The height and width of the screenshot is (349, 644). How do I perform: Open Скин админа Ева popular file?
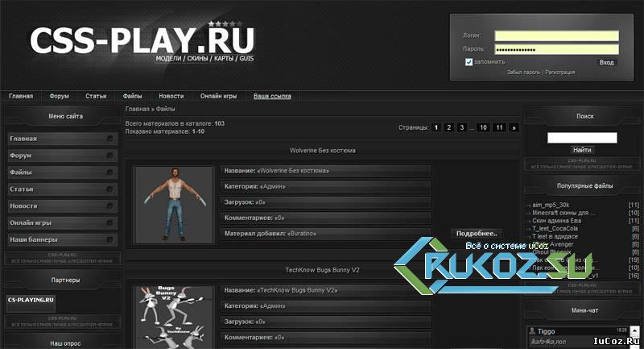pyautogui.click(x=556, y=221)
